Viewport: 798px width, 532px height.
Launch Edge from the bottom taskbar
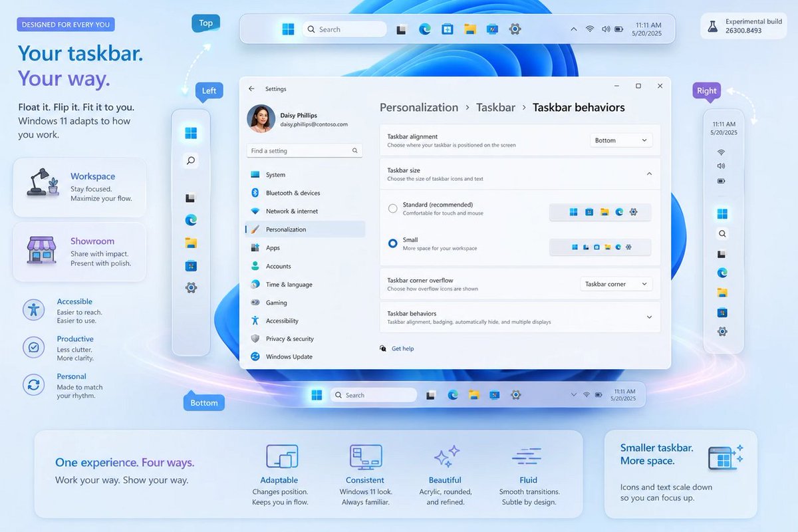(453, 395)
